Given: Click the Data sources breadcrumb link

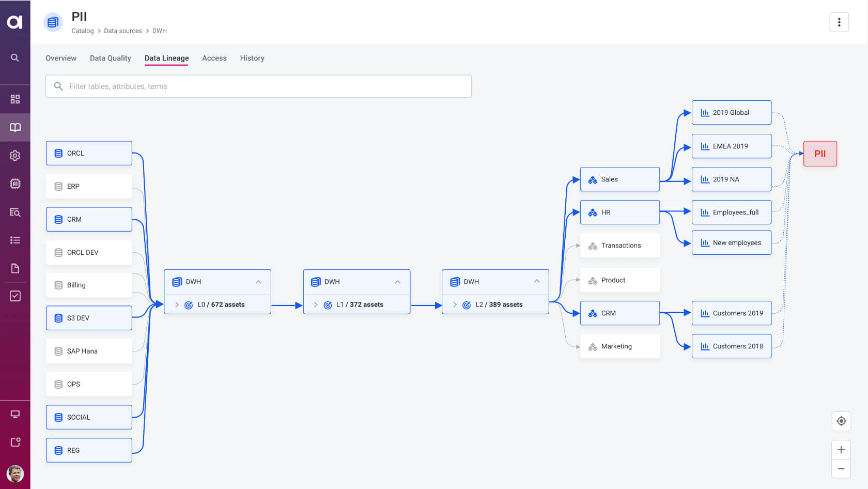Looking at the screenshot, I should click(122, 31).
